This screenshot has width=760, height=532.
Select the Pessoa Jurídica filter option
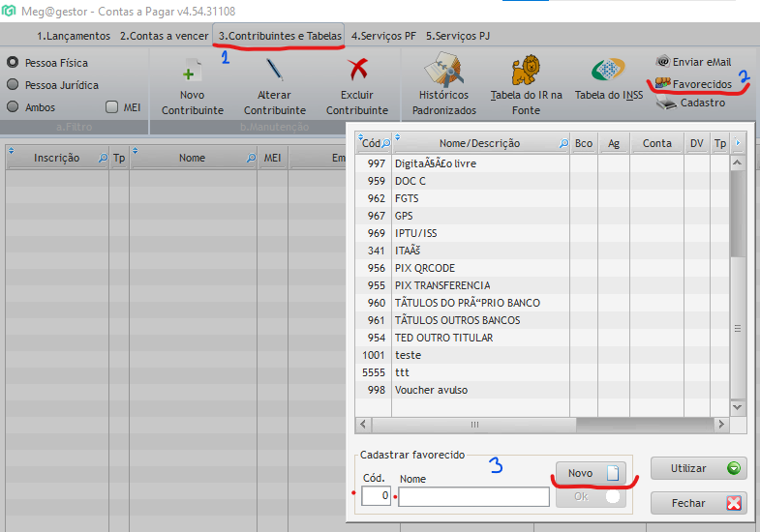click(x=13, y=85)
